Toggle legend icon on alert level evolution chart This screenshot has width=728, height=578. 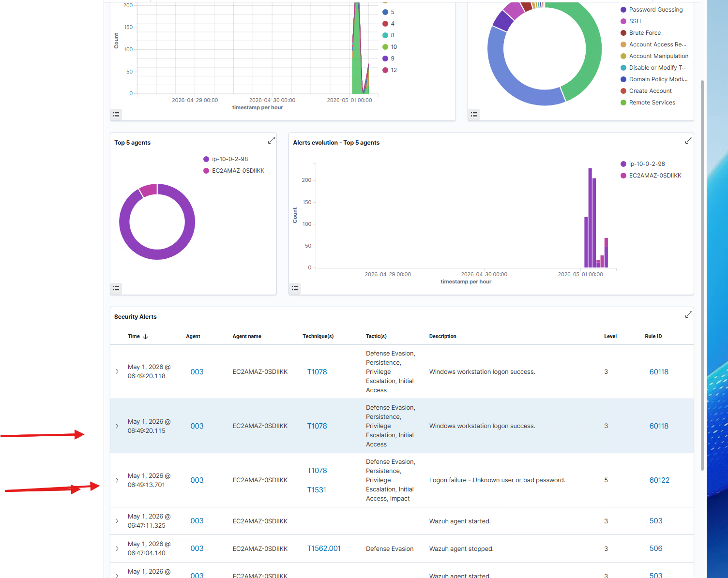(116, 115)
